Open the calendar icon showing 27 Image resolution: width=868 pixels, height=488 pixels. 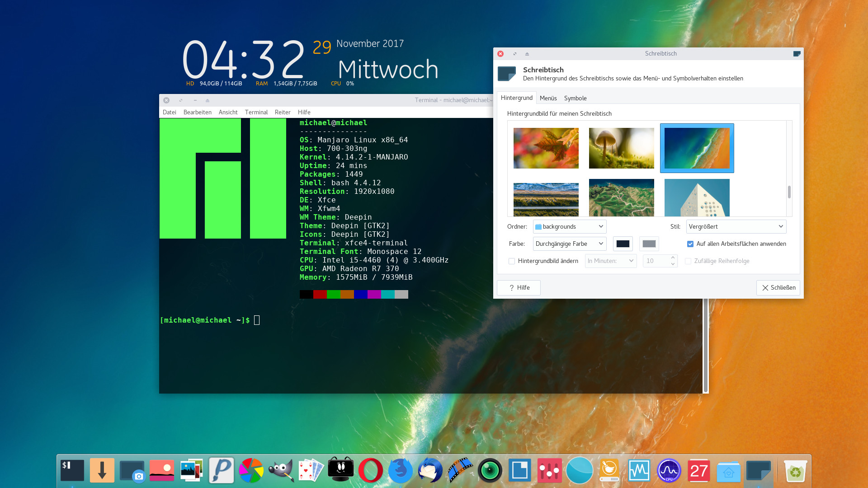[699, 470]
